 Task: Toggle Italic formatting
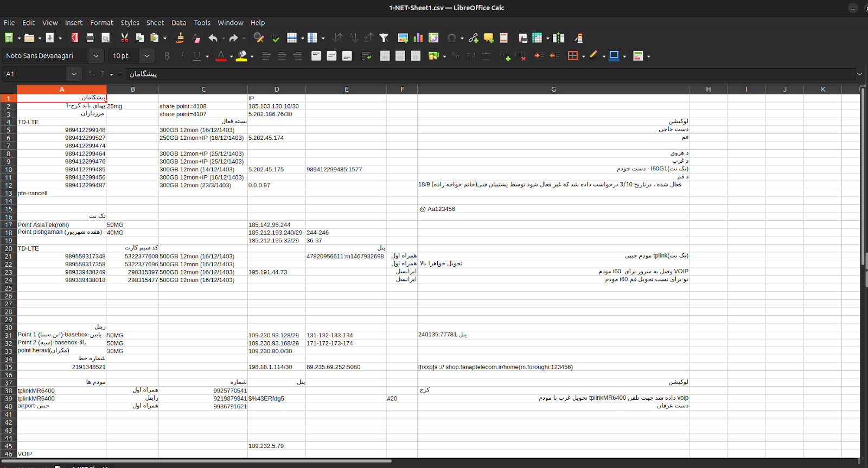coord(182,56)
